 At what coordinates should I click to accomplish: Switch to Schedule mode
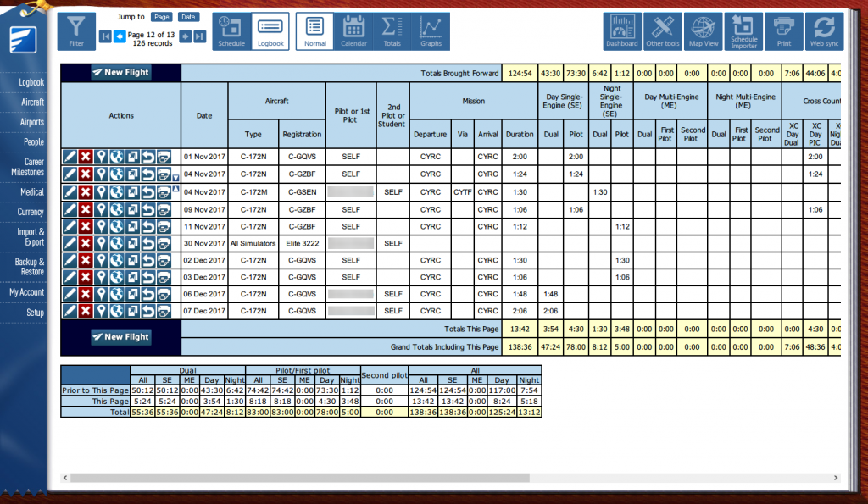(x=231, y=31)
